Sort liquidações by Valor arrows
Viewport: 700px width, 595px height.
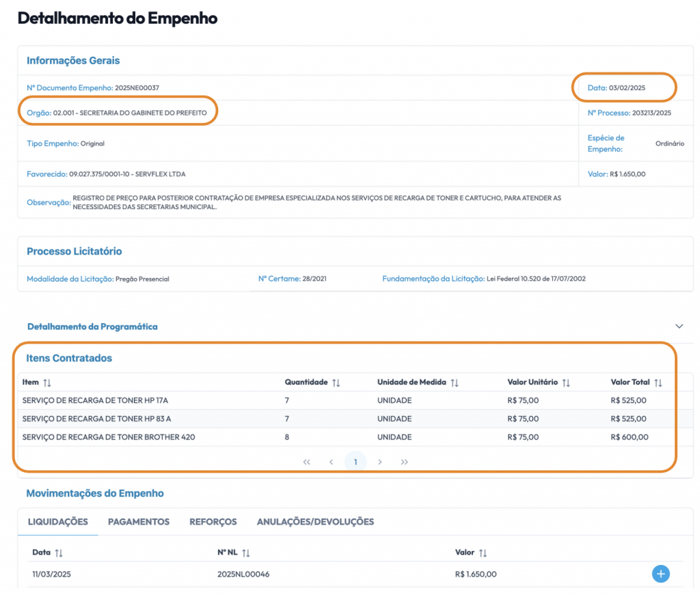(x=483, y=553)
